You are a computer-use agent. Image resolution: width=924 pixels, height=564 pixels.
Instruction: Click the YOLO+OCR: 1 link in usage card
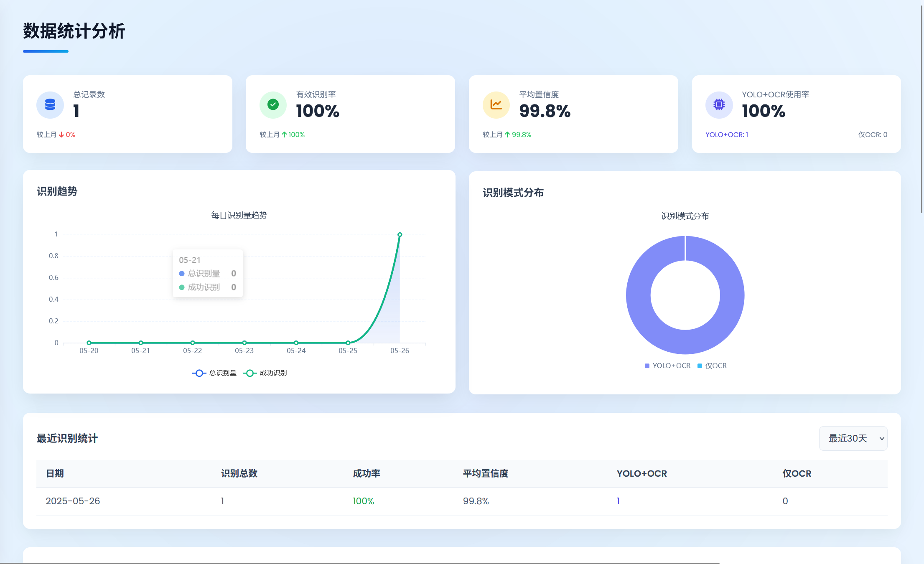[726, 135]
